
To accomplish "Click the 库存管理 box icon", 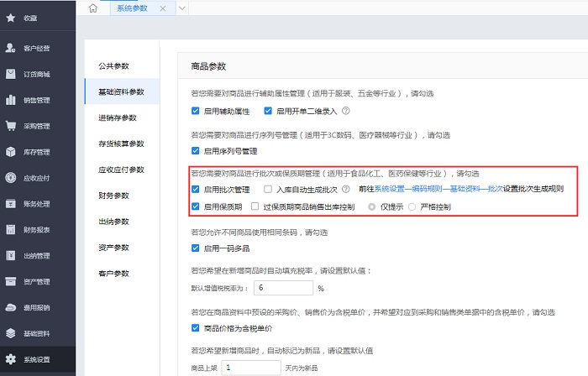I will [x=11, y=152].
